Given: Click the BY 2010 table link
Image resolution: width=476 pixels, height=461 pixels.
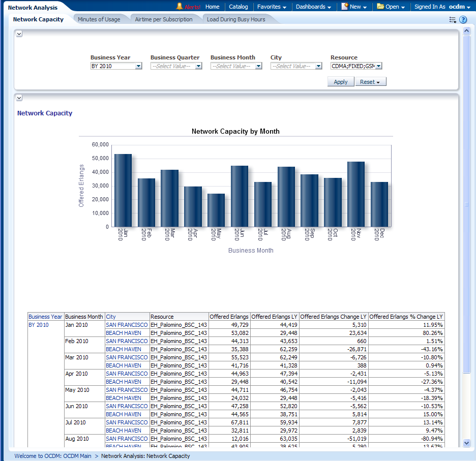Looking at the screenshot, I should pyautogui.click(x=39, y=325).
